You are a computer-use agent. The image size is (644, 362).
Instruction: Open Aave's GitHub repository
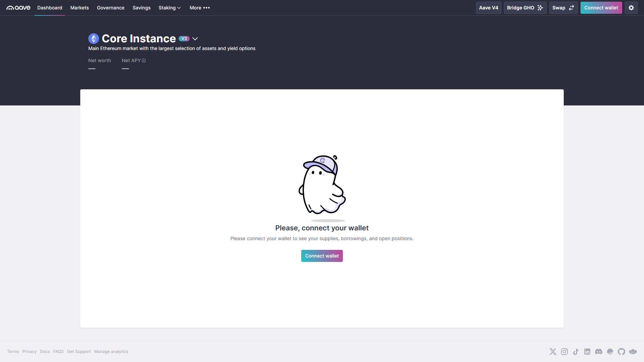point(622,352)
